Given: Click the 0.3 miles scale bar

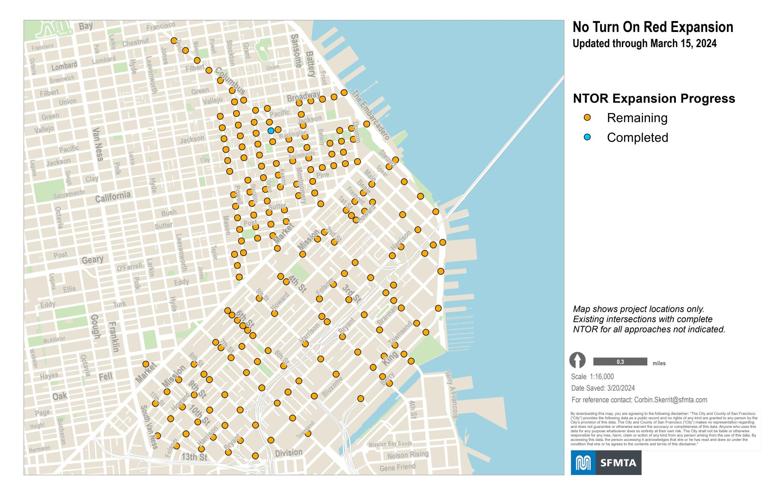Looking at the screenshot, I should point(620,360).
